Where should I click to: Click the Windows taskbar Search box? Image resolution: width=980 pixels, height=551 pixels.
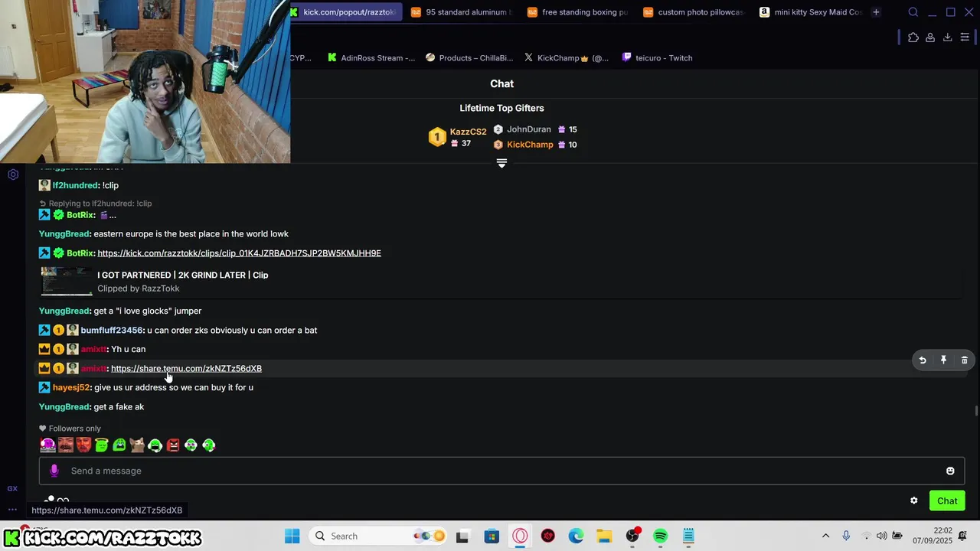(379, 536)
